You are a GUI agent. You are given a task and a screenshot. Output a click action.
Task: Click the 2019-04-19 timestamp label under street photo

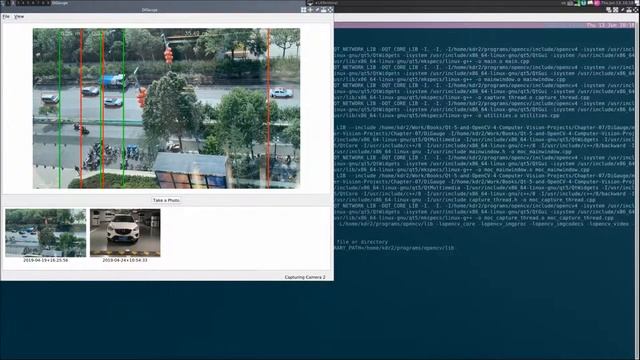pyautogui.click(x=46, y=260)
